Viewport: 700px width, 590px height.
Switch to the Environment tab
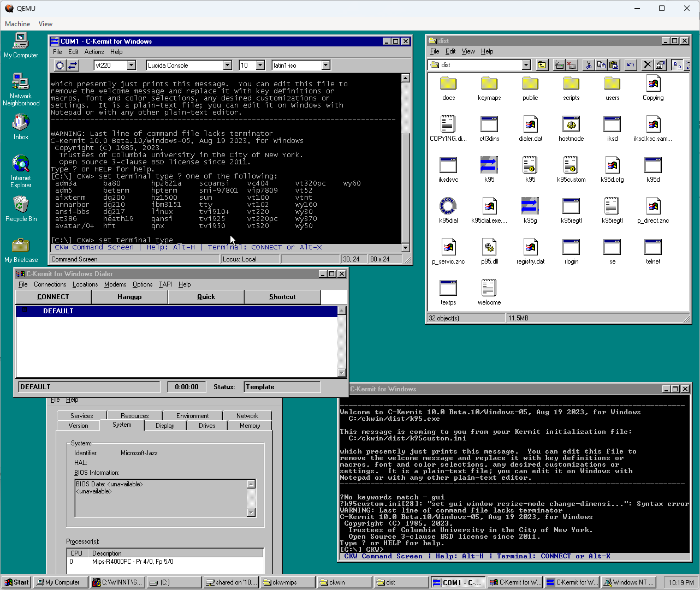point(192,416)
